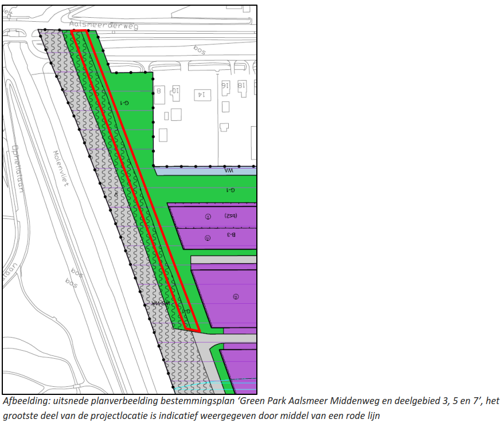Click the WS-WK label in hatched zone
The image size is (504, 423).
[160, 303]
